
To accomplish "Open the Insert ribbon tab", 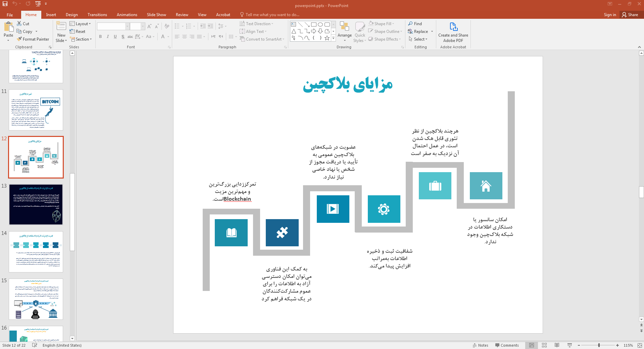I will pyautogui.click(x=51, y=15).
